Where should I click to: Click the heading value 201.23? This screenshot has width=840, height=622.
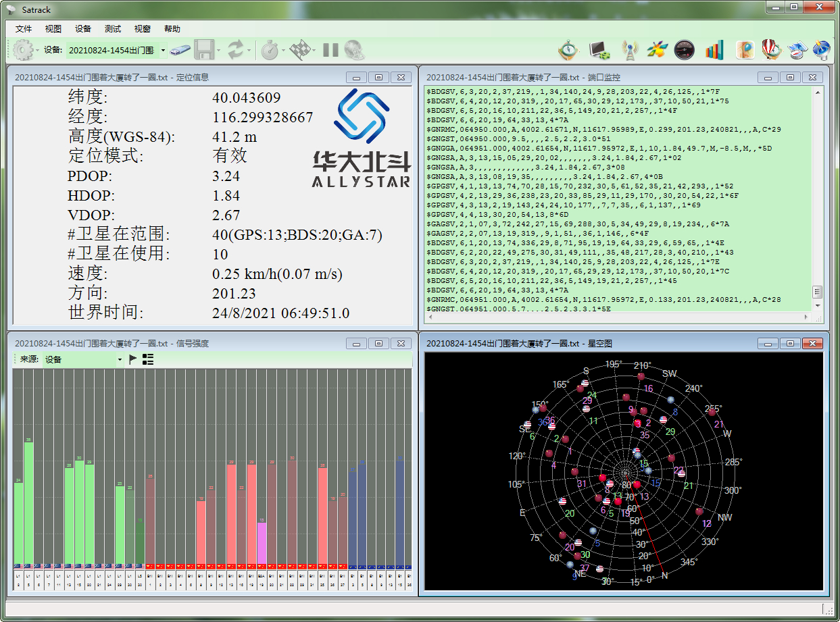click(234, 294)
